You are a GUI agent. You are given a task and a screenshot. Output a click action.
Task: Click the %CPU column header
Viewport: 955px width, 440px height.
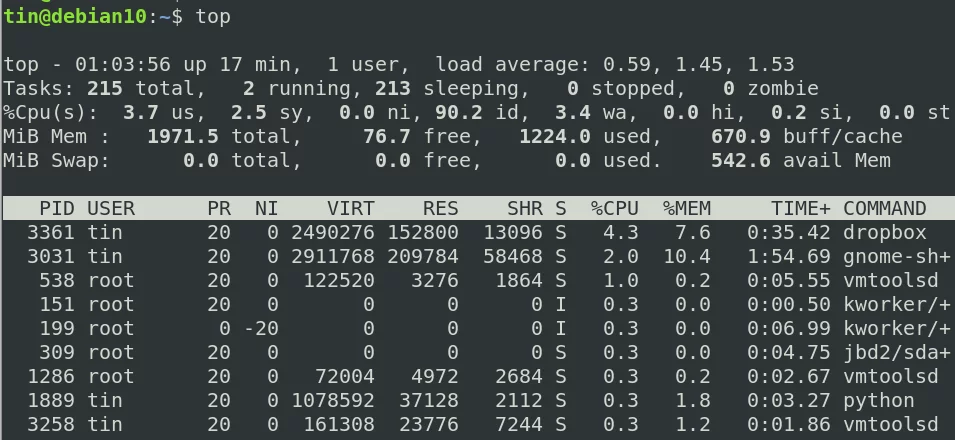pos(615,208)
